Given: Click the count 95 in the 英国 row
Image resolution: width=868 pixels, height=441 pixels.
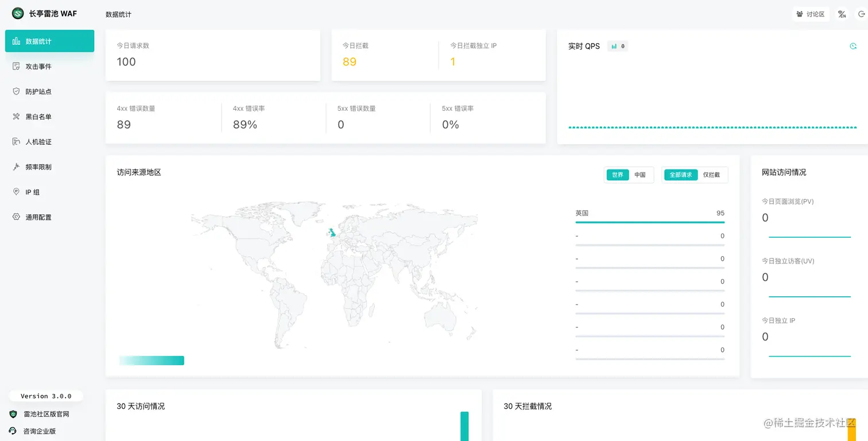Looking at the screenshot, I should (720, 213).
